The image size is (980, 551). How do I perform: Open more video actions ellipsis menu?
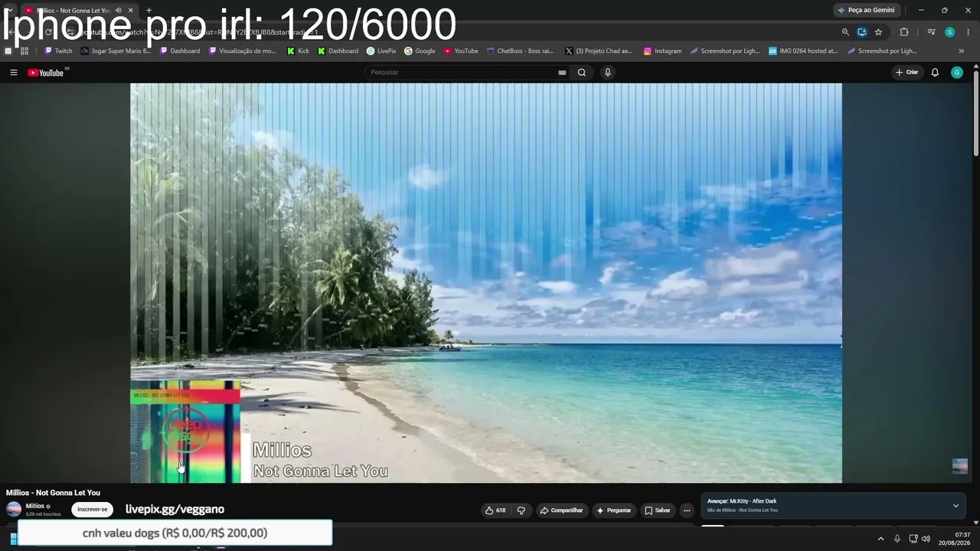[687, 510]
